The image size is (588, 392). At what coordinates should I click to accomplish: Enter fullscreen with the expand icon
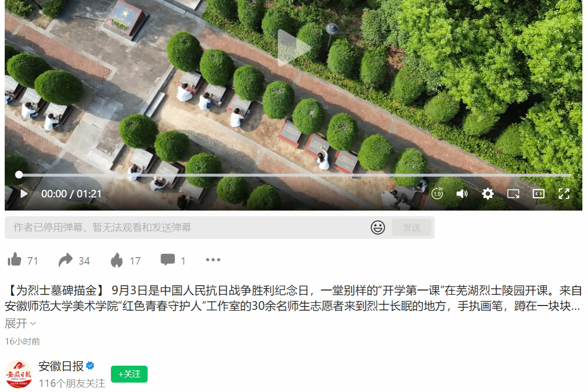[x=564, y=194]
